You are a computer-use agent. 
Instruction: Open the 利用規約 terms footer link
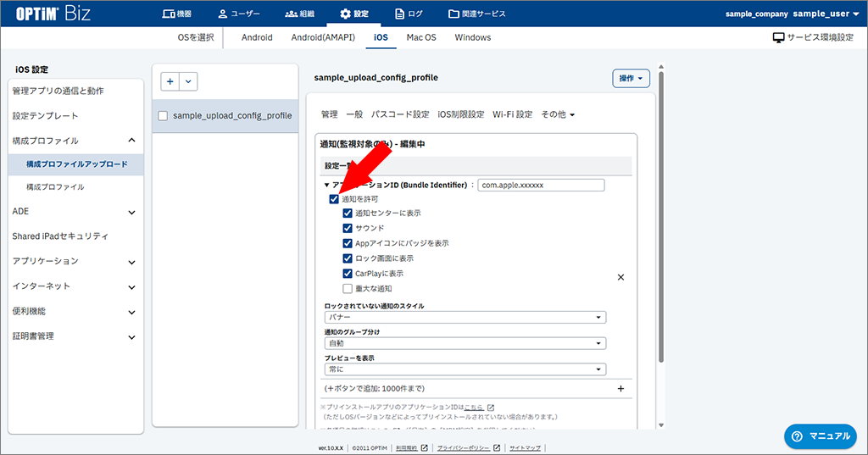pyautogui.click(x=407, y=448)
